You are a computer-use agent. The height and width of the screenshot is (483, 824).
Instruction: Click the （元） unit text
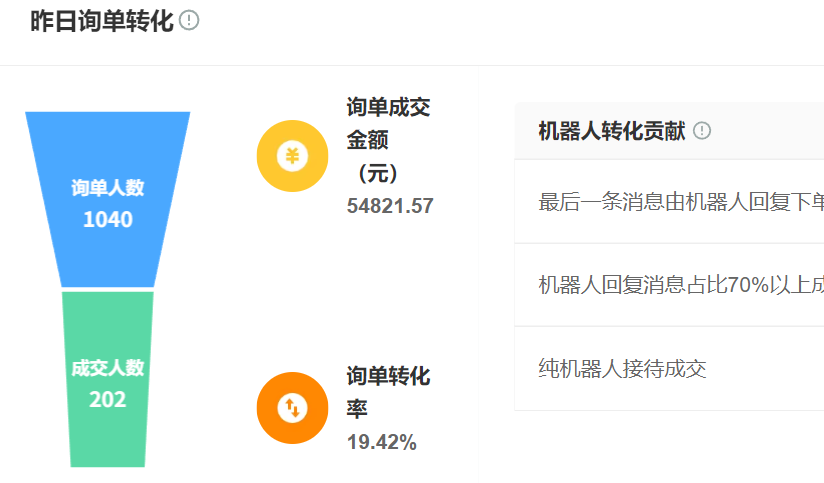pos(377,173)
